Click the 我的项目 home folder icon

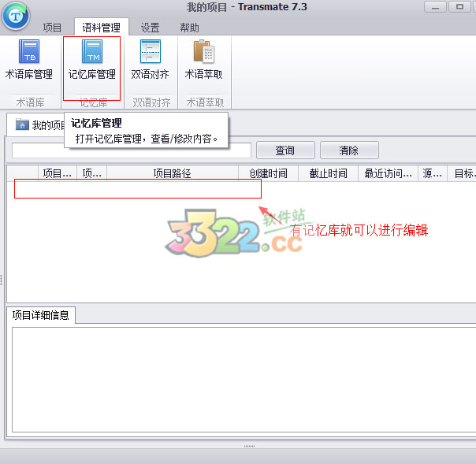pos(22,124)
